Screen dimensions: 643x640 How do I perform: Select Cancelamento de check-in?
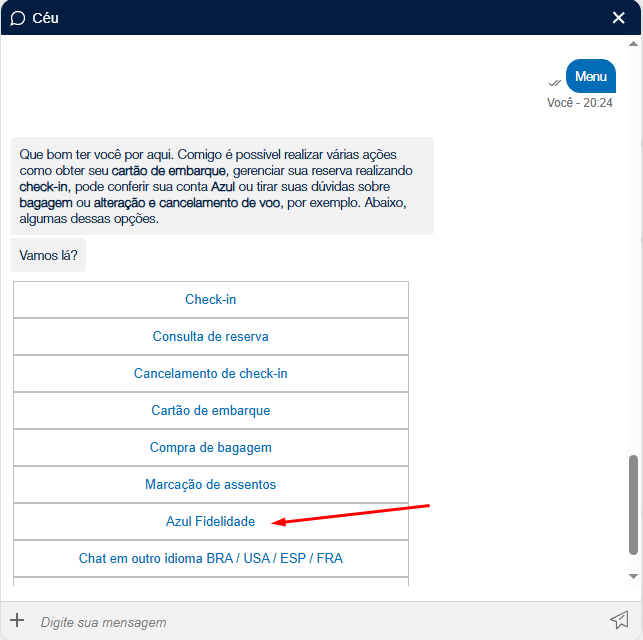click(x=211, y=374)
